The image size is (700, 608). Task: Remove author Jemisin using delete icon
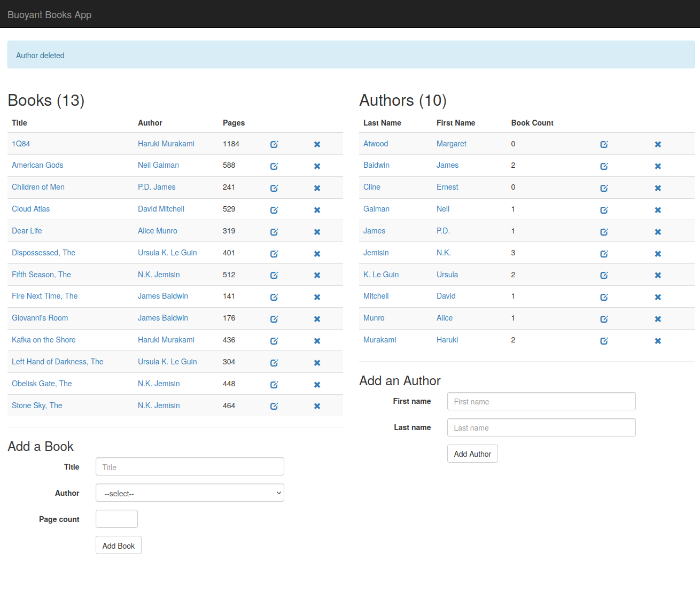click(658, 254)
